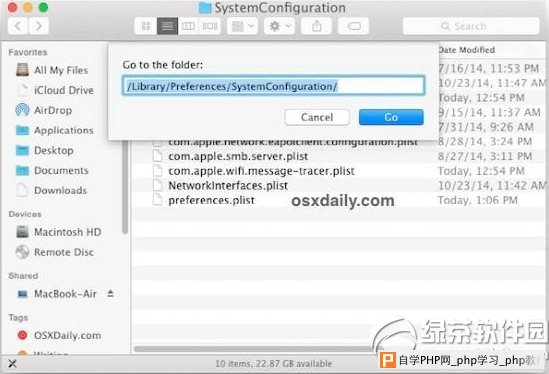Image resolution: width=549 pixels, height=374 pixels.
Task: Click the red OSXDaily.com tag dot
Action: (x=22, y=335)
